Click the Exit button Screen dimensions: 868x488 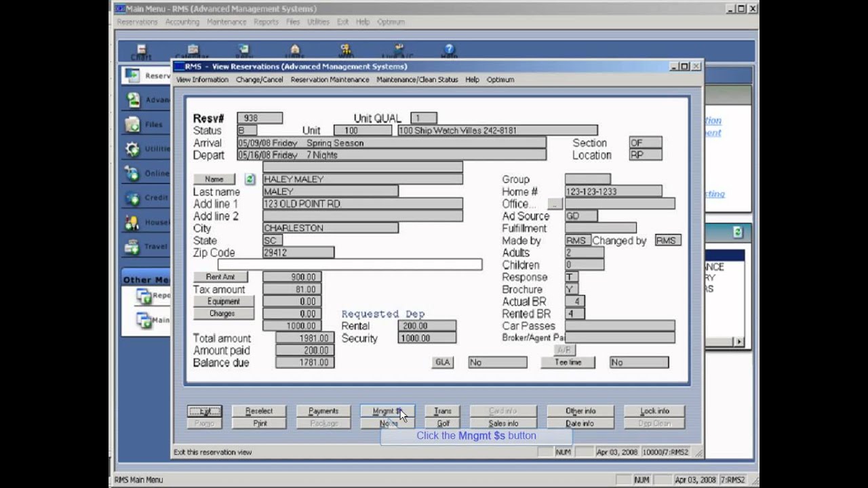click(x=204, y=411)
